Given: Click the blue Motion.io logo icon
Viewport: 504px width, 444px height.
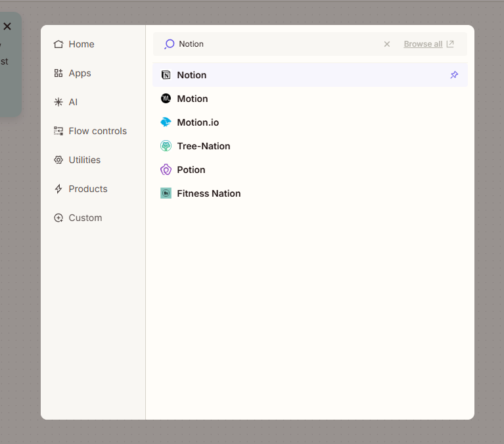Looking at the screenshot, I should tap(166, 122).
